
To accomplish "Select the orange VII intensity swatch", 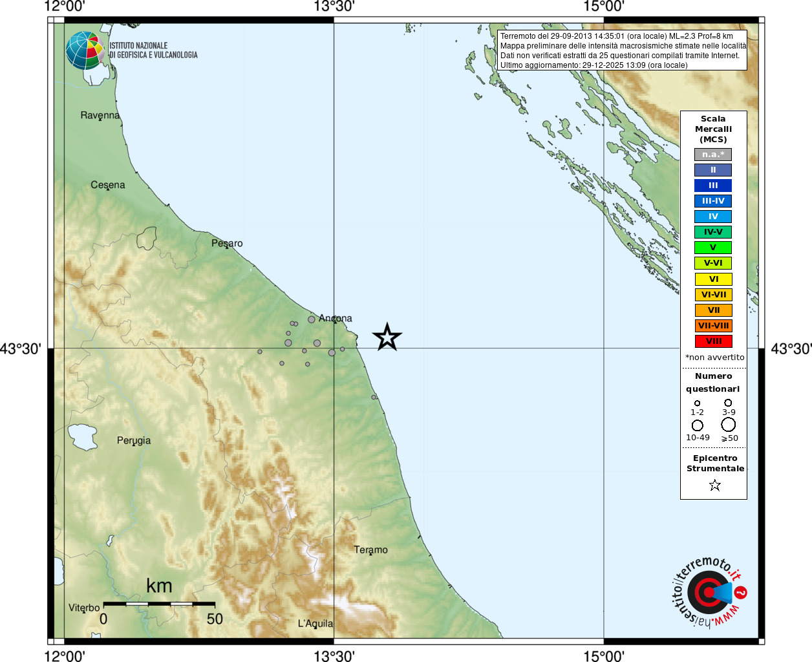I will 713,310.
